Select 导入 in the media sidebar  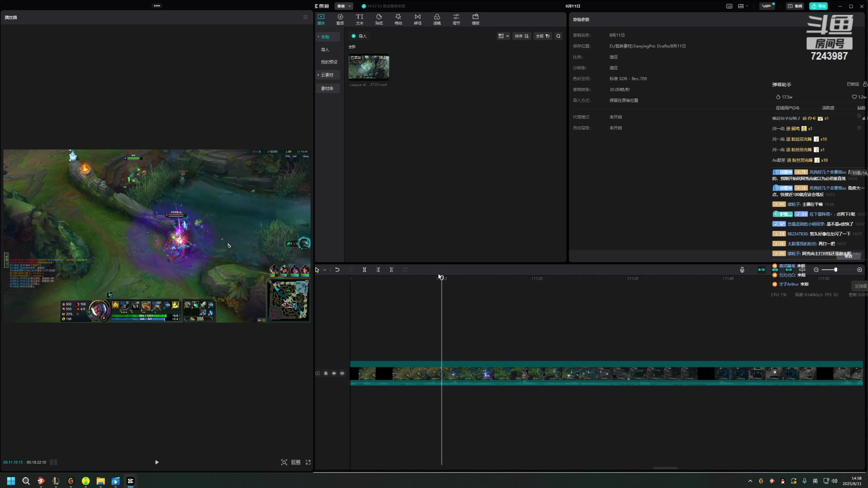coord(325,50)
